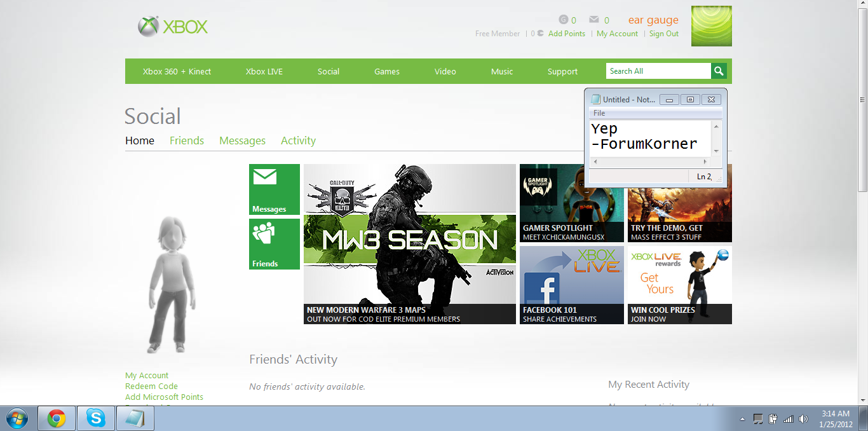Click the My Recent Activity heading
Screen dimensions: 868x431
click(x=649, y=385)
